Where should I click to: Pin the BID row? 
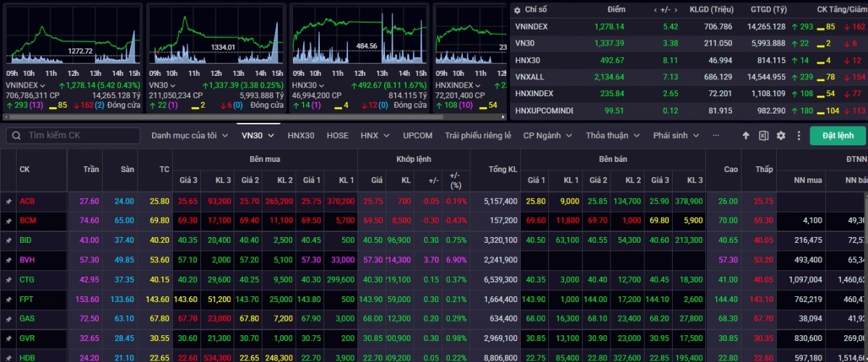pyautogui.click(x=9, y=240)
